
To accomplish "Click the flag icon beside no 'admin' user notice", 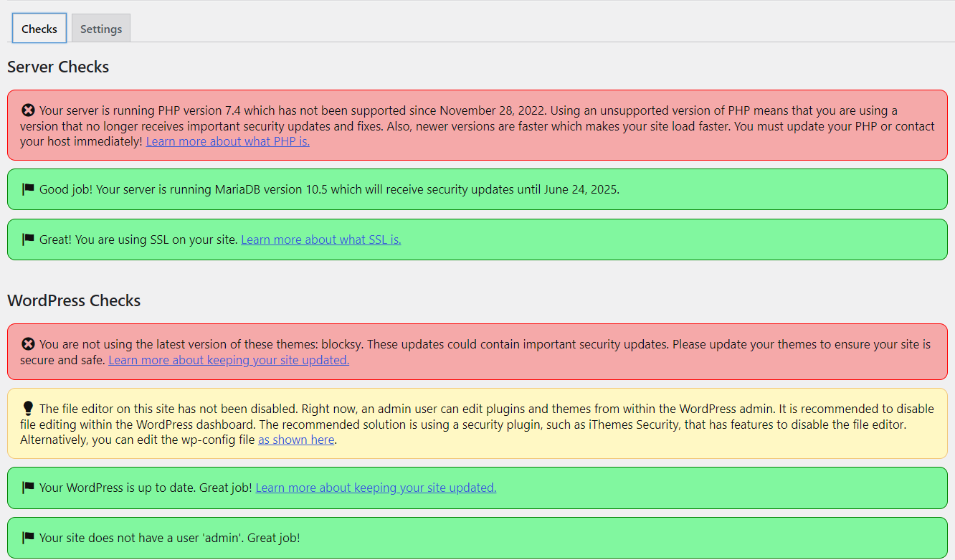I will (28, 537).
